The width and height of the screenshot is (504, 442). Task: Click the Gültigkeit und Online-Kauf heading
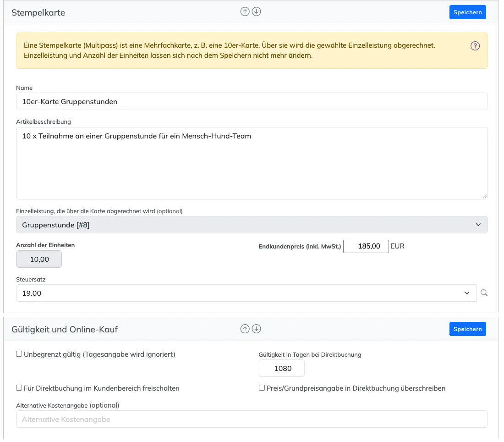[65, 329]
